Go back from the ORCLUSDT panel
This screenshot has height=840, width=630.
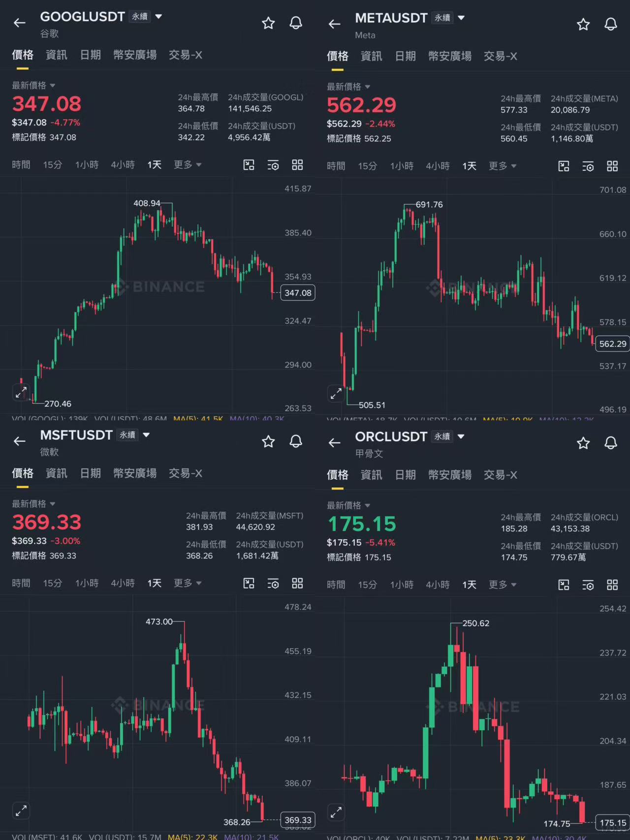[335, 443]
